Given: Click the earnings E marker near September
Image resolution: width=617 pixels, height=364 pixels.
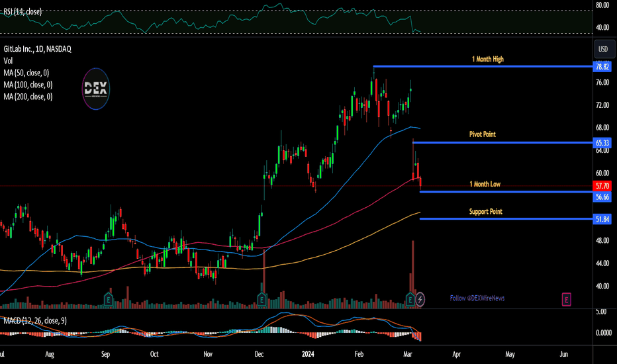Looking at the screenshot, I should [x=108, y=299].
